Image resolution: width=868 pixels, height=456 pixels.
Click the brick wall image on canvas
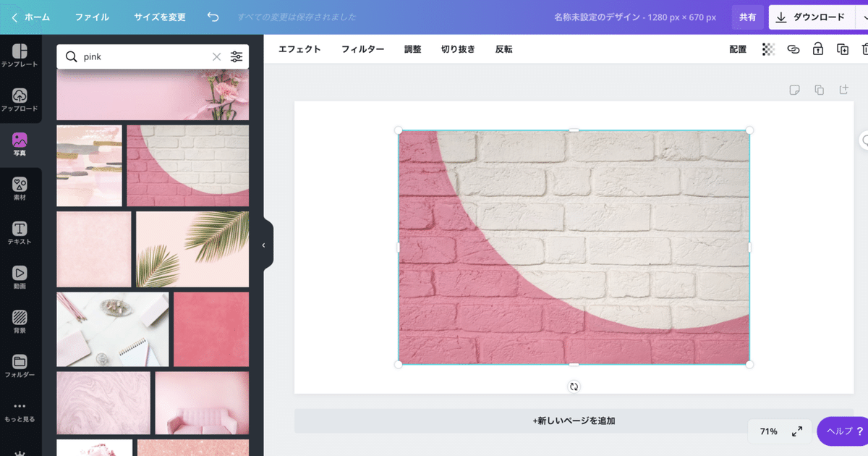click(574, 248)
